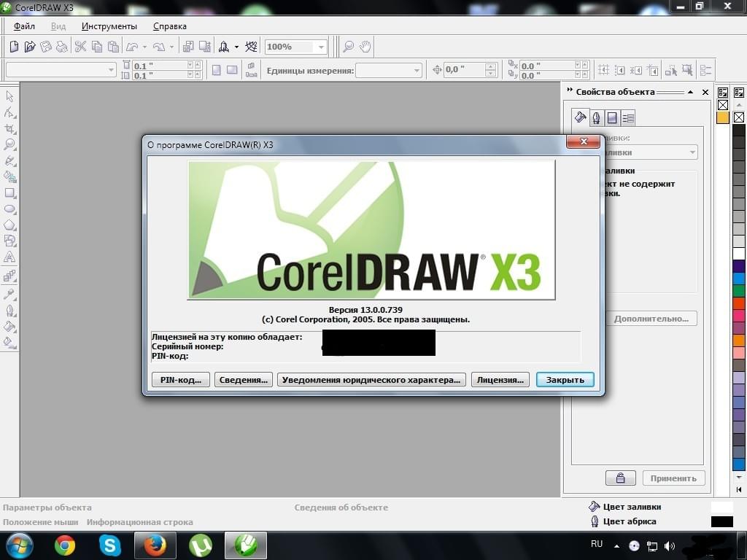Screen dimensions: 747x560
Task: Select the Pick tool in toolbox
Action: pos(9,96)
